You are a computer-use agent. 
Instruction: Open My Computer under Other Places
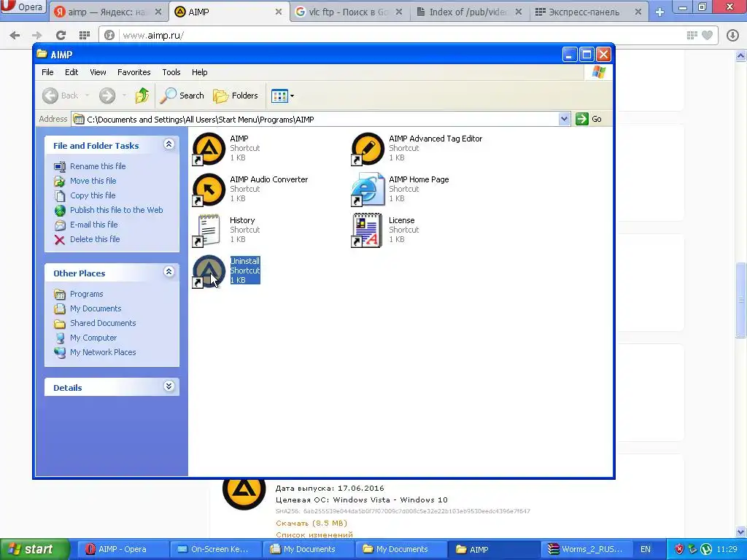click(x=93, y=338)
